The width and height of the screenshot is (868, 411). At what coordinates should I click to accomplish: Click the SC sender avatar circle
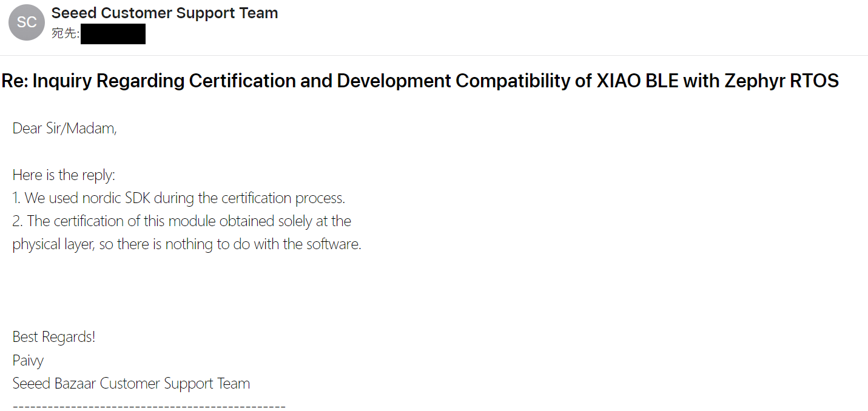[27, 22]
